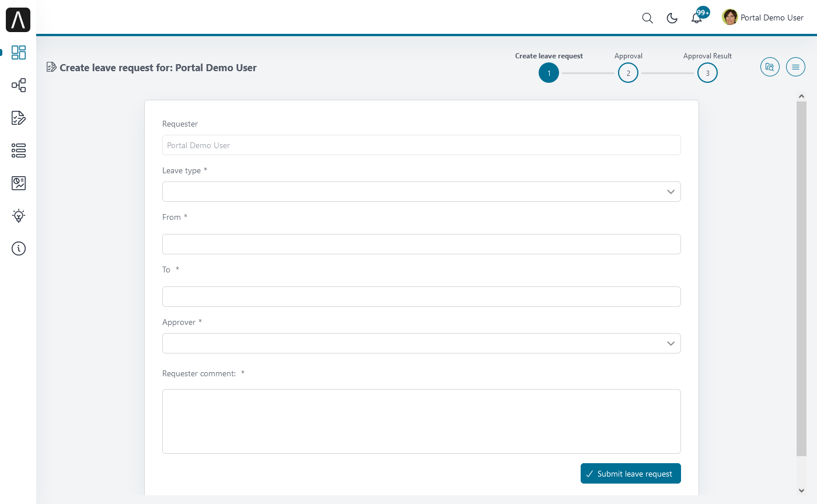Open the Statistics sidebar icon
Viewport: 817px width, 504px height.
tap(19, 183)
